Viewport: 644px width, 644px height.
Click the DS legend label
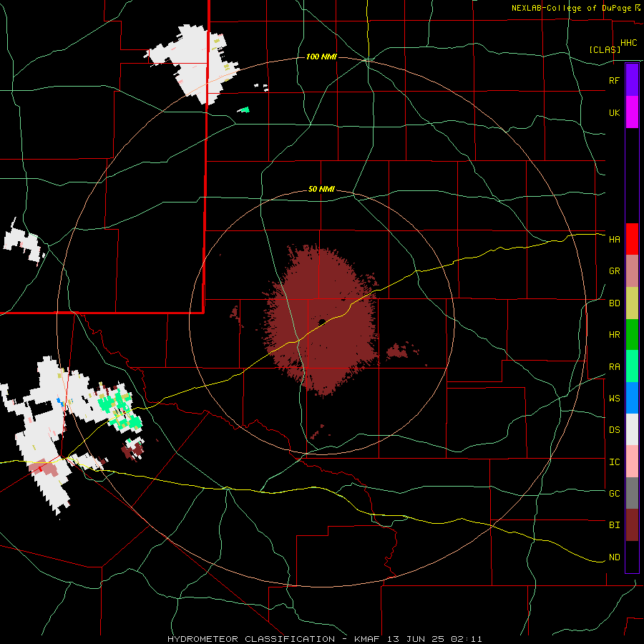point(614,430)
